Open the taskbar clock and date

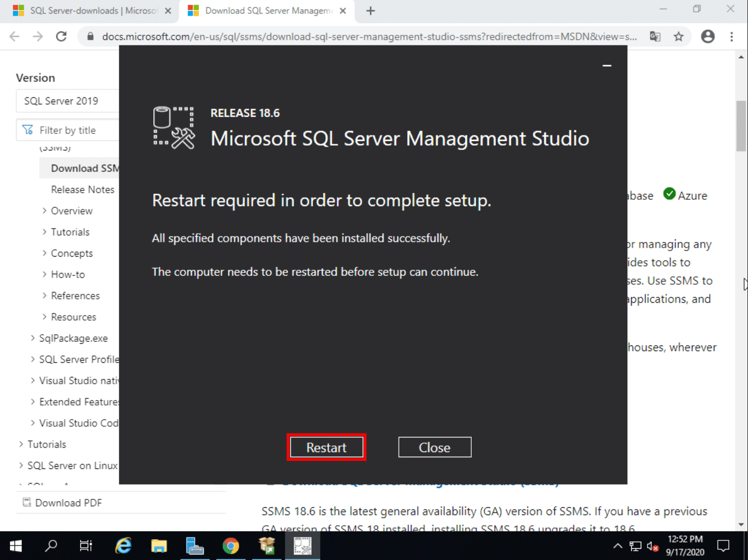tap(685, 545)
